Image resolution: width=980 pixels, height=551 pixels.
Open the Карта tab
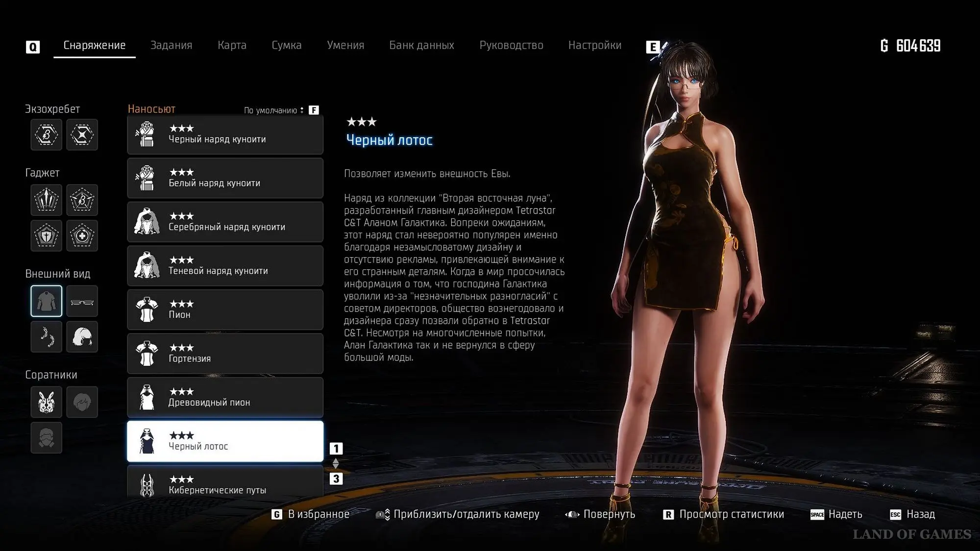click(x=232, y=45)
